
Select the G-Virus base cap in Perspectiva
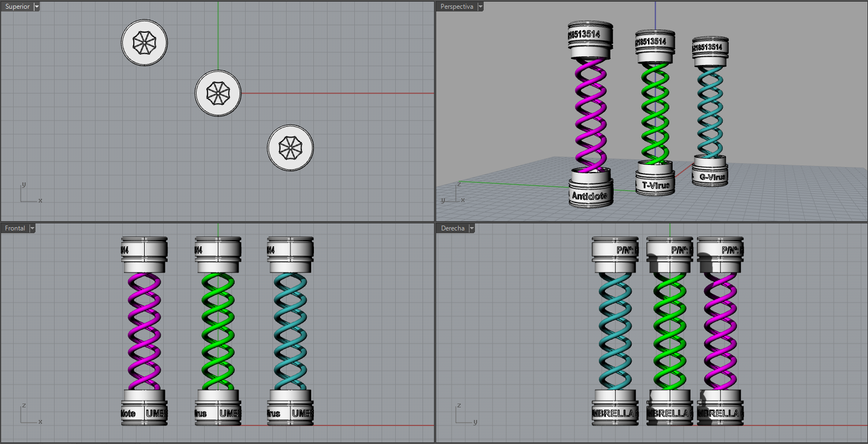710,171
